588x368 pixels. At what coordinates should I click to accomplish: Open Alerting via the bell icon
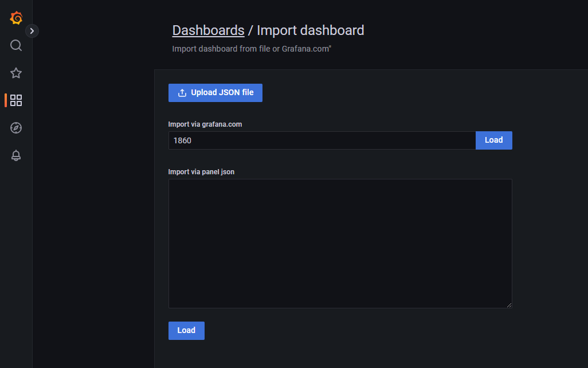[16, 155]
